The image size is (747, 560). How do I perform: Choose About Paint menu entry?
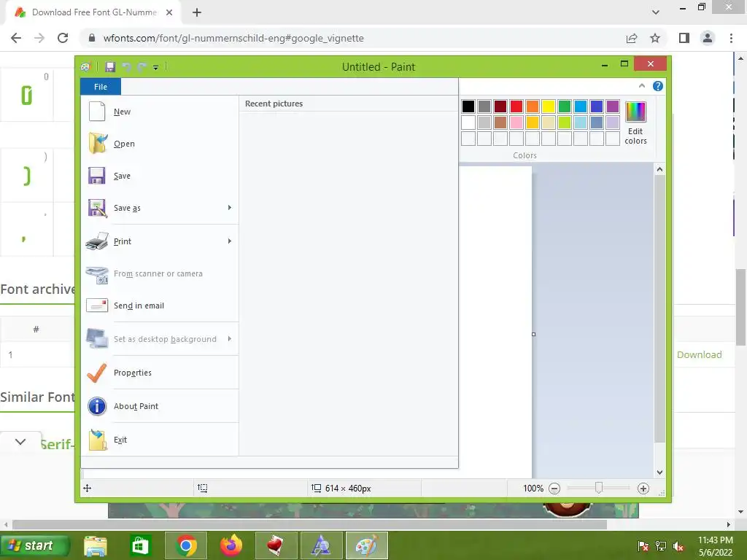(x=160, y=406)
